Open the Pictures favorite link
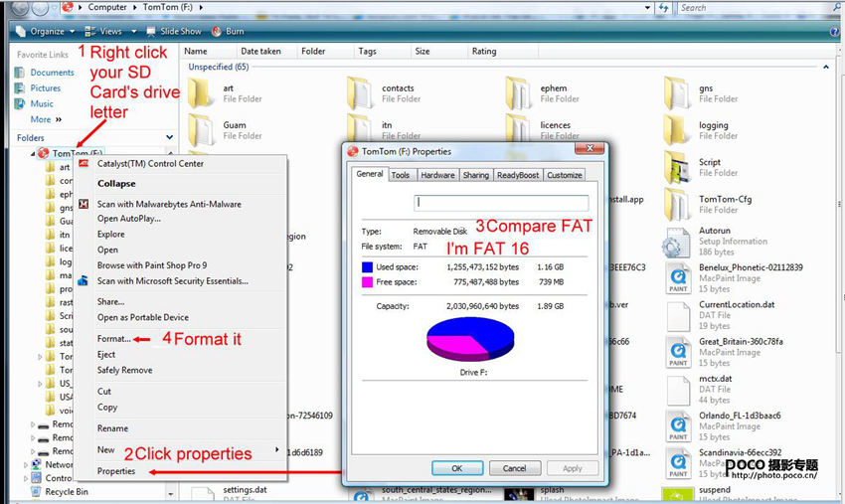845x504 pixels. 46,87
